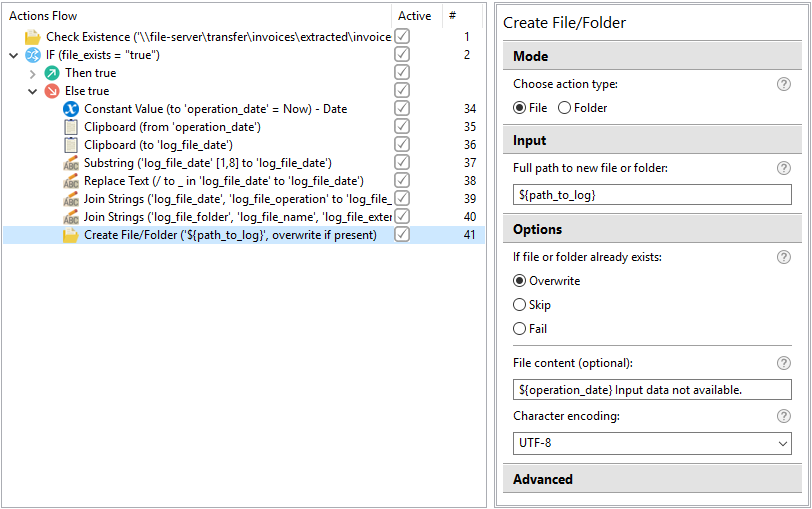
Task: Collapse the Else true branch
Action: click(33, 92)
